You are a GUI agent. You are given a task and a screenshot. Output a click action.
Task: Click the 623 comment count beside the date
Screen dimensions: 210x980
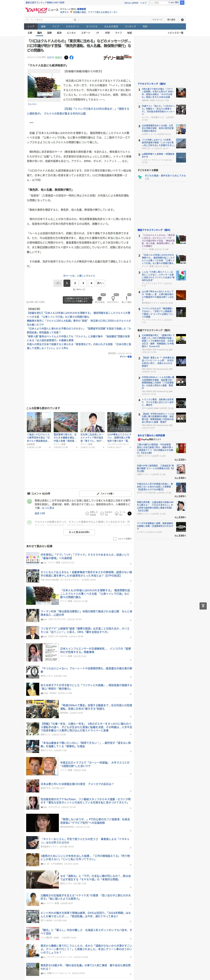point(51,57)
